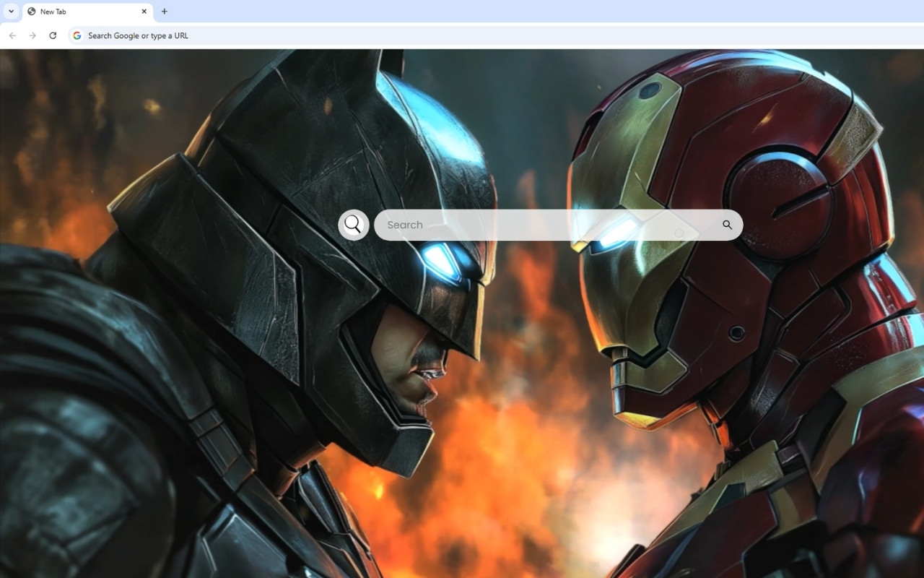This screenshot has height=578, width=924.
Task: Open a new browser tab with the plus icon
Action: pos(164,12)
